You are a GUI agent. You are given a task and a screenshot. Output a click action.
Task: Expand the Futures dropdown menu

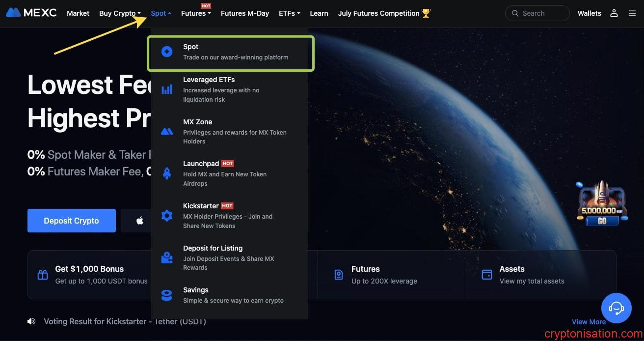point(196,13)
